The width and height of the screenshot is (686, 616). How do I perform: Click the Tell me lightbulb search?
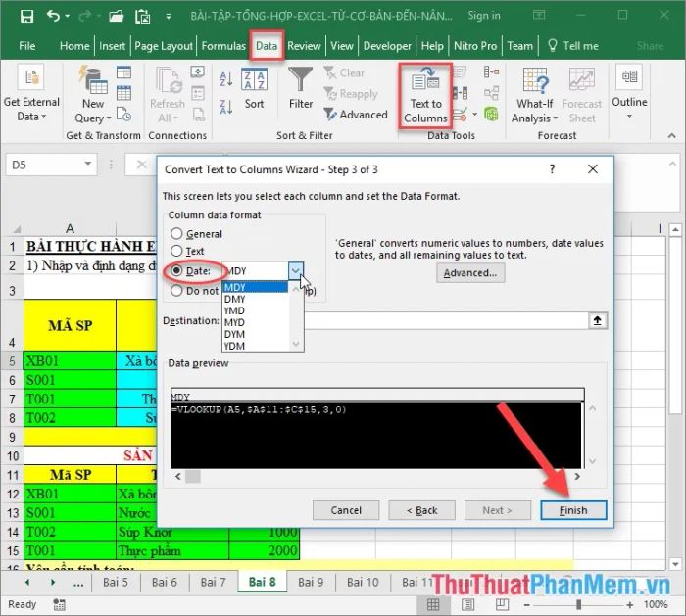[x=573, y=46]
